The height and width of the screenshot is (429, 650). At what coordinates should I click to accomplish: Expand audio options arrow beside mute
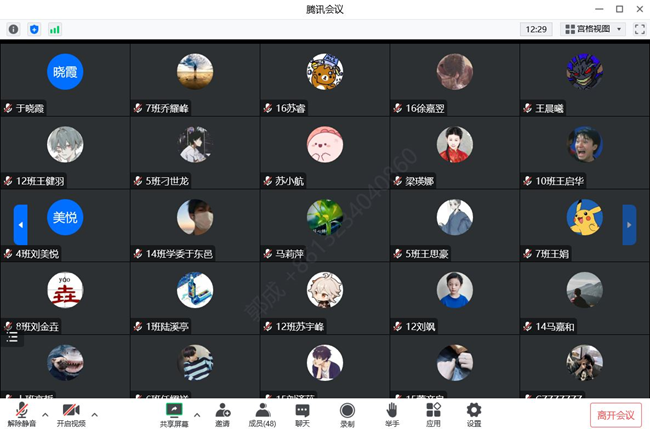pyautogui.click(x=45, y=414)
